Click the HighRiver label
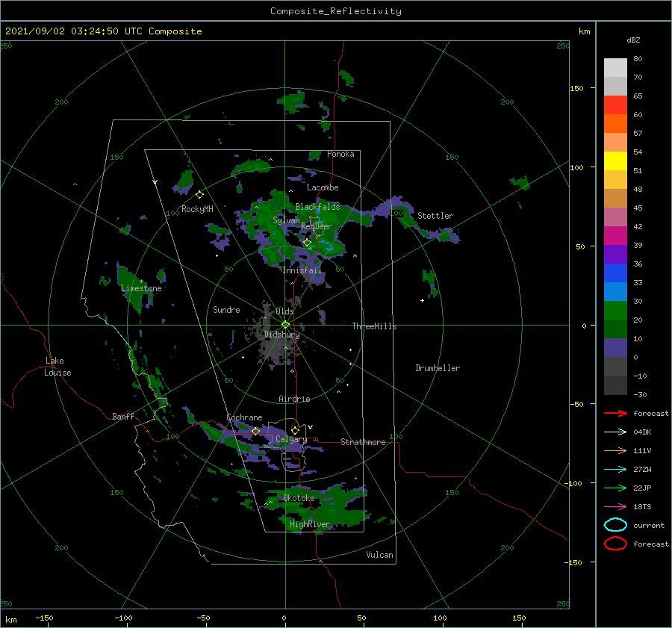Image resolution: width=672 pixels, height=628 pixels. point(310,524)
